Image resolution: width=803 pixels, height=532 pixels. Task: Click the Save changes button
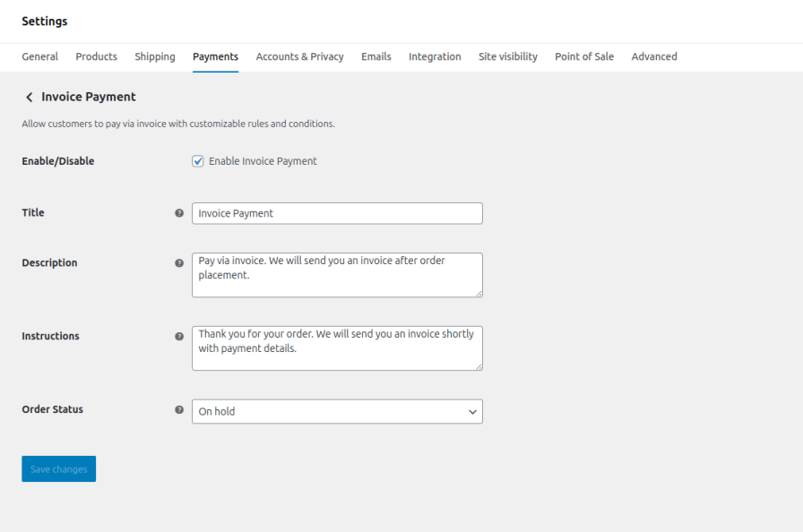[x=58, y=469]
